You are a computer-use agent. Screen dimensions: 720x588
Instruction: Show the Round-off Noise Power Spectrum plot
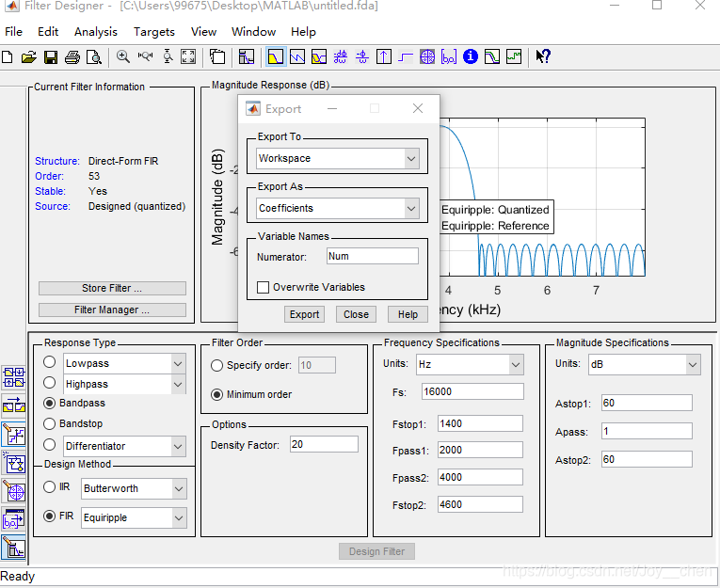point(514,56)
